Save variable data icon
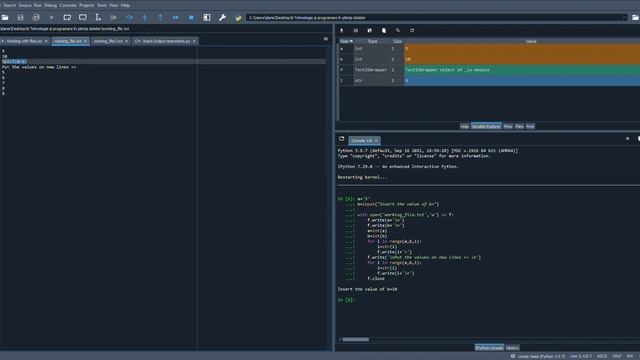The height and width of the screenshot is (360, 640). click(356, 30)
